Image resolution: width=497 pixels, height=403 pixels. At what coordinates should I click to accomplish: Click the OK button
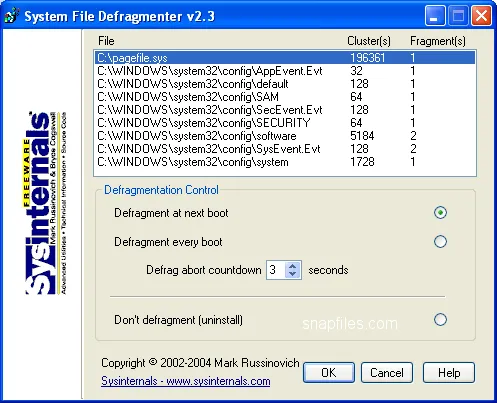click(x=329, y=373)
